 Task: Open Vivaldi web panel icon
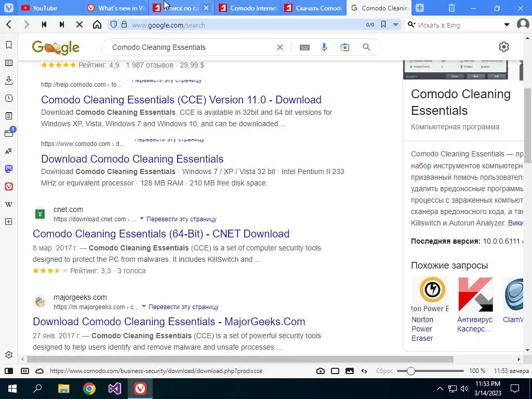coord(9,187)
